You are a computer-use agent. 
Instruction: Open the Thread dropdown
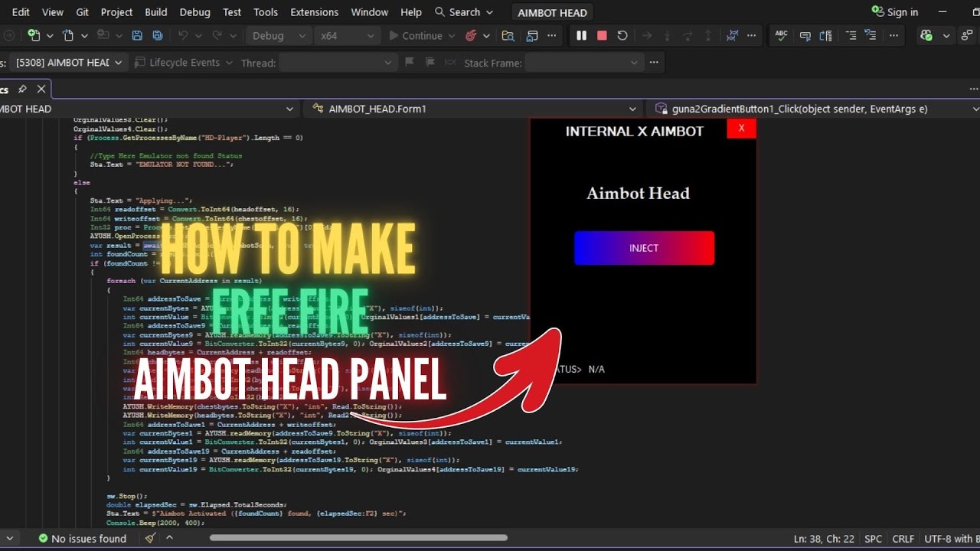[338, 63]
